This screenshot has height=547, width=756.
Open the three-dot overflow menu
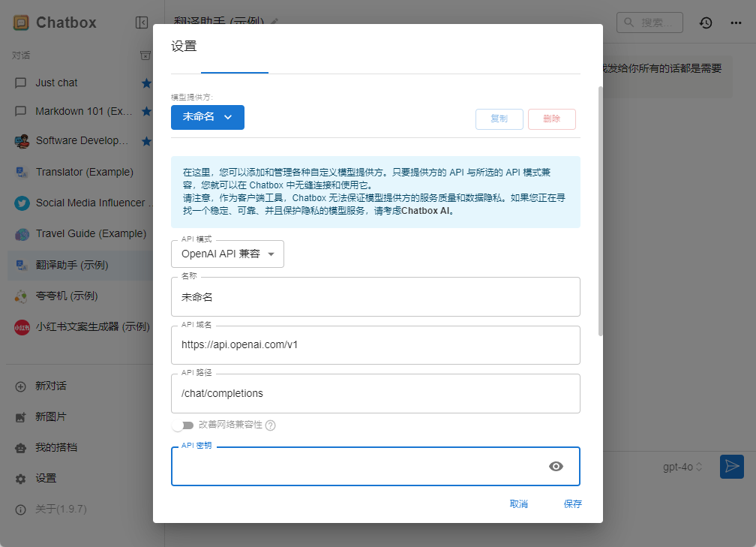[x=736, y=23]
